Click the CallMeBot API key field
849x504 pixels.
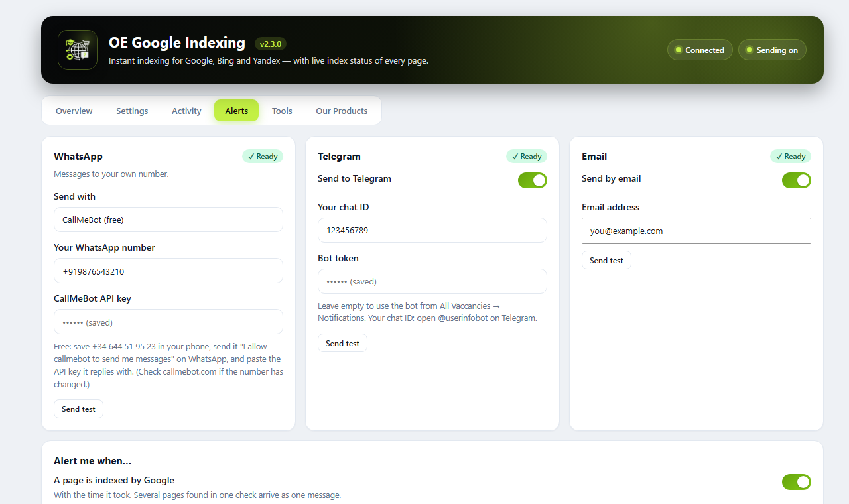point(168,322)
